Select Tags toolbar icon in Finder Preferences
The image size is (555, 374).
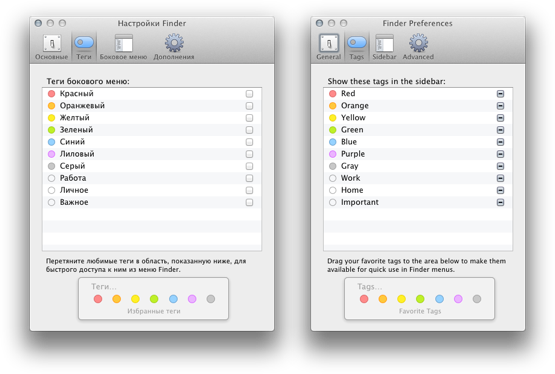tap(356, 47)
